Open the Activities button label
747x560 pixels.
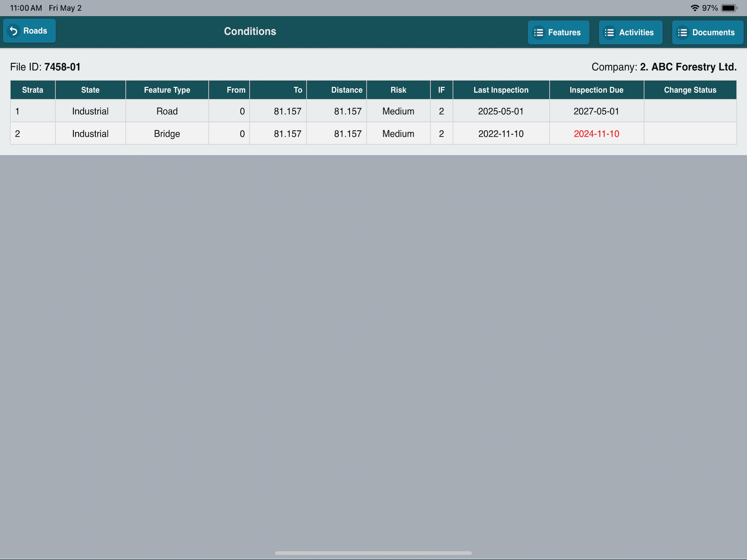click(x=636, y=33)
